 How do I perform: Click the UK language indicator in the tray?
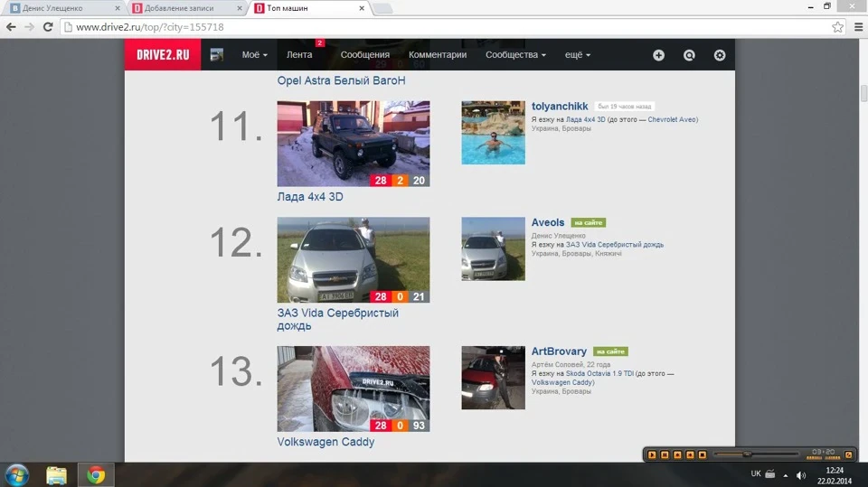tap(756, 473)
